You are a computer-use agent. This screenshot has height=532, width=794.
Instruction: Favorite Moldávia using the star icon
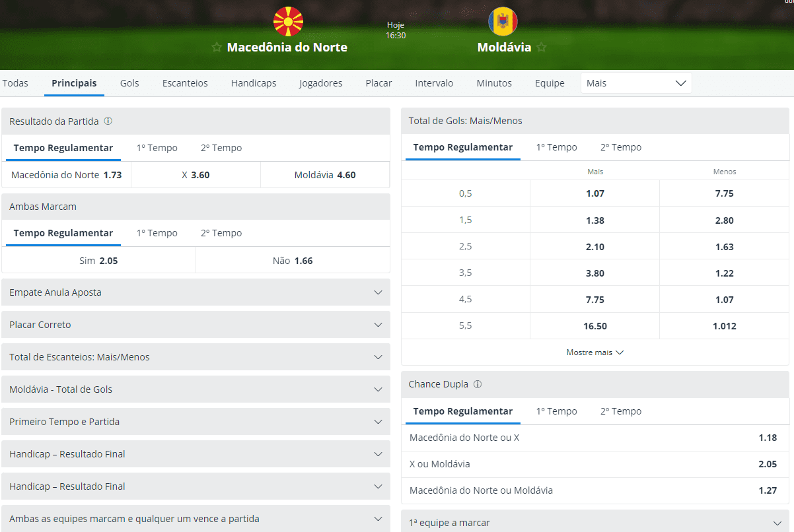(542, 48)
